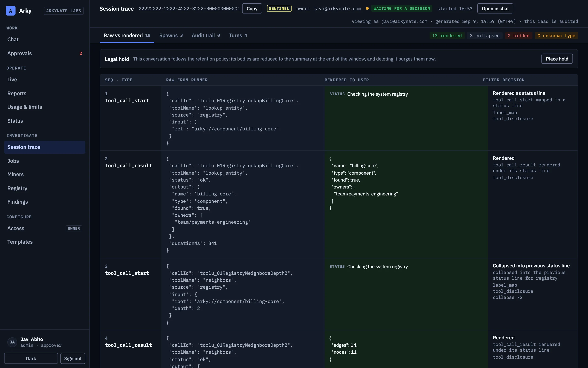Open the Findings page
The image size is (588, 368).
[x=45, y=202]
